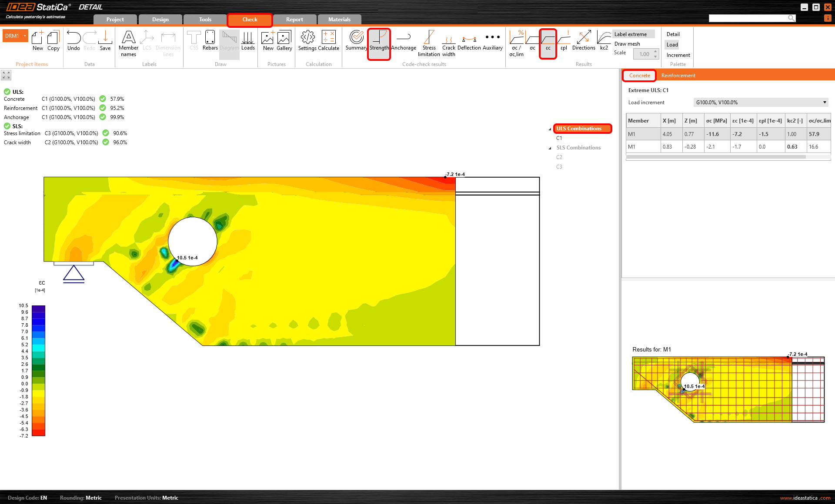Select combination C1 in the tree
Viewport: 835px width, 504px height.
[559, 138]
